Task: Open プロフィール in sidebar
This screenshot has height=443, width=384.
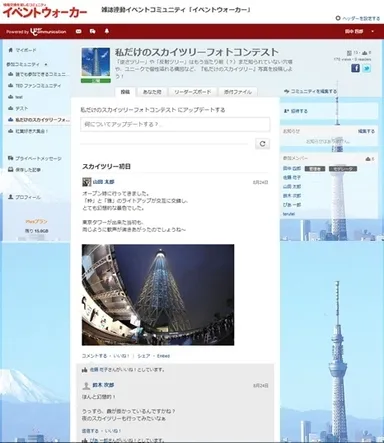Action: (28, 197)
